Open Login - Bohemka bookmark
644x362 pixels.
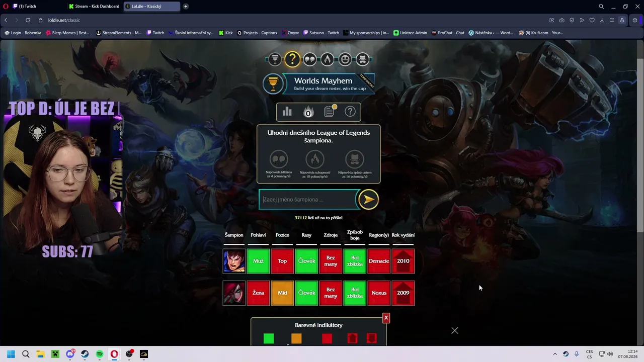pos(23,33)
